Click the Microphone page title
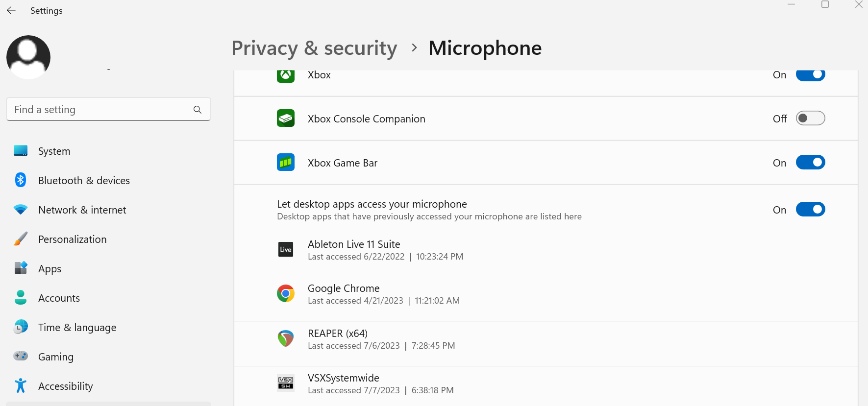Viewport: 868px width, 406px height. point(485,48)
